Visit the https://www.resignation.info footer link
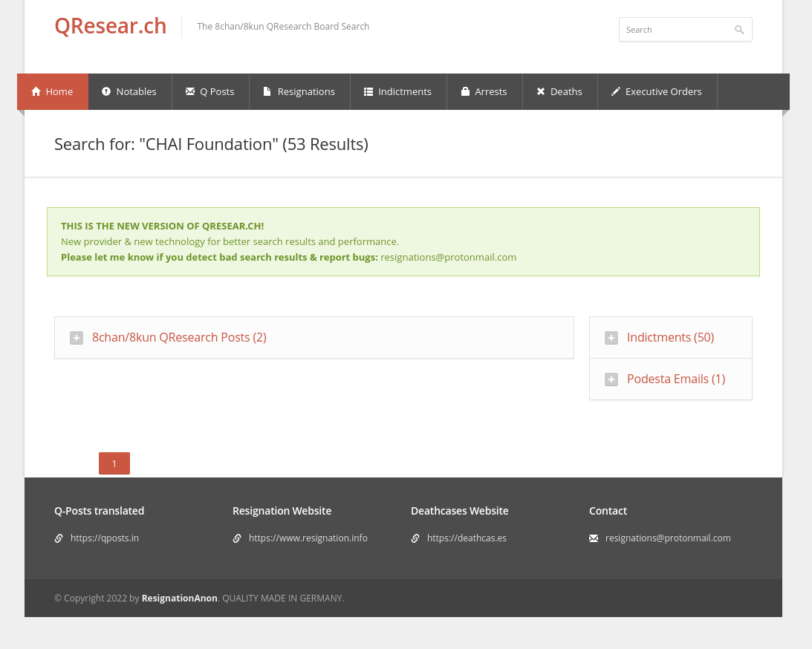The height and width of the screenshot is (649, 812). [308, 538]
